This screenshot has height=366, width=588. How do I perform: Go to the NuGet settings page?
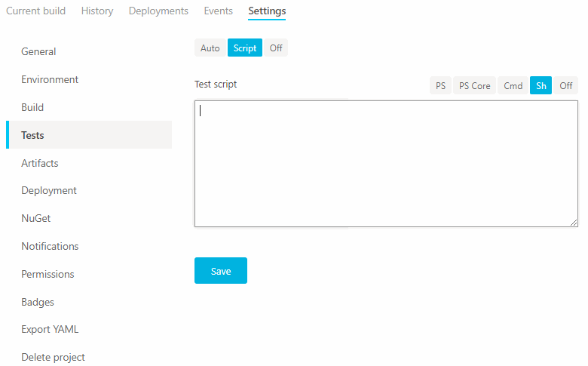[36, 219]
